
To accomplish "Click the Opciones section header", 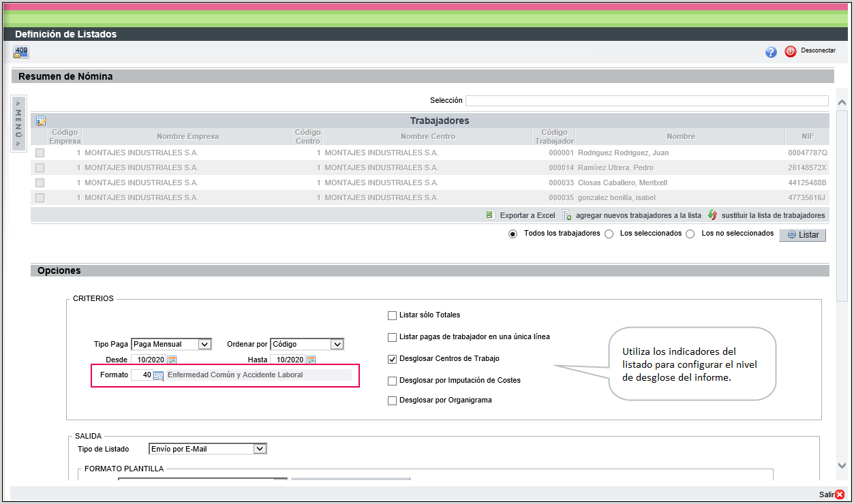I will pos(429,270).
